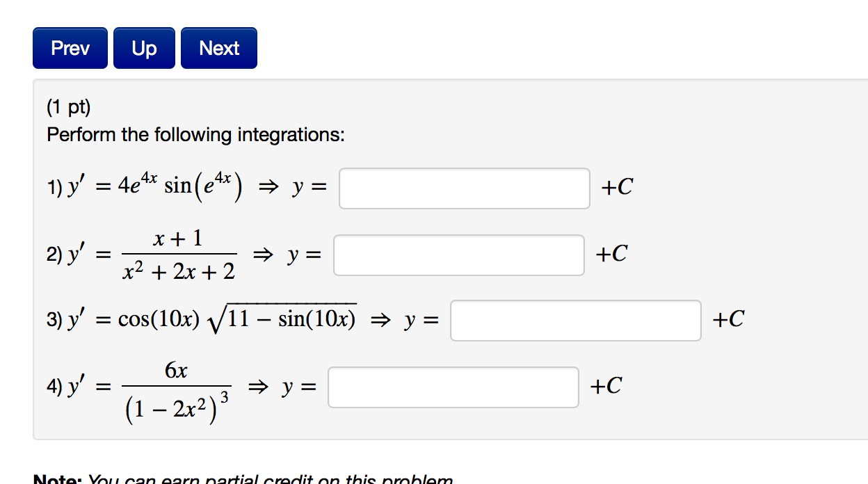Click the Up navigation button

tap(144, 48)
